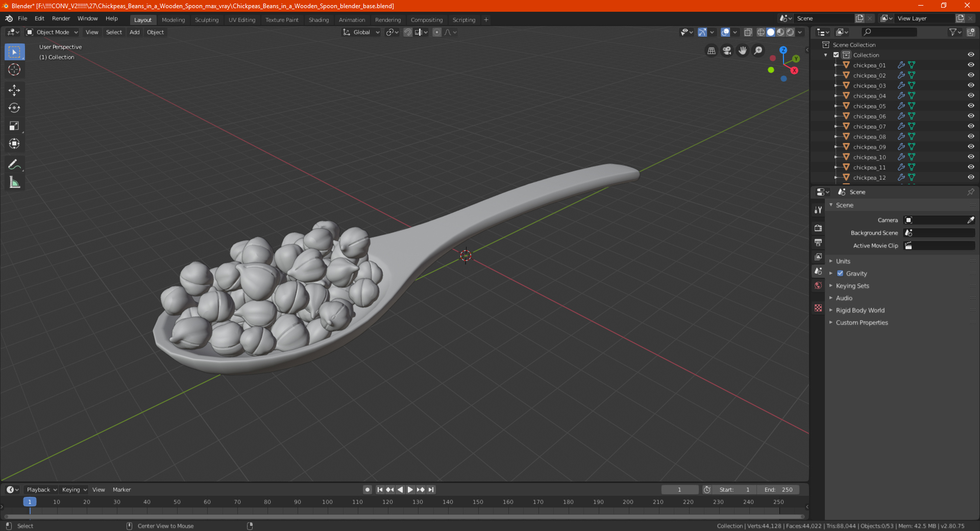Viewport: 980px width, 531px height.
Task: Disable the Gravity checkbox
Action: pos(840,273)
